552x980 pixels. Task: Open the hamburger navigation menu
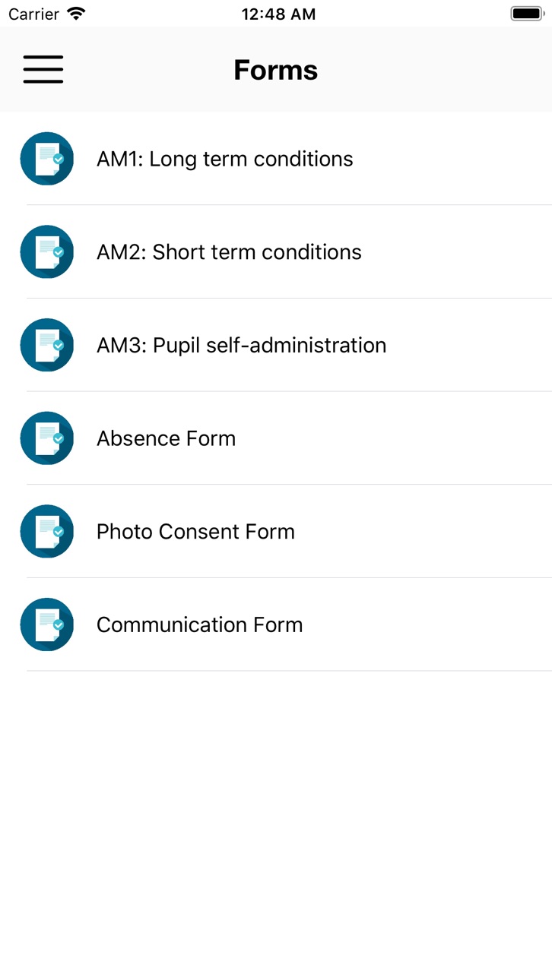click(43, 69)
